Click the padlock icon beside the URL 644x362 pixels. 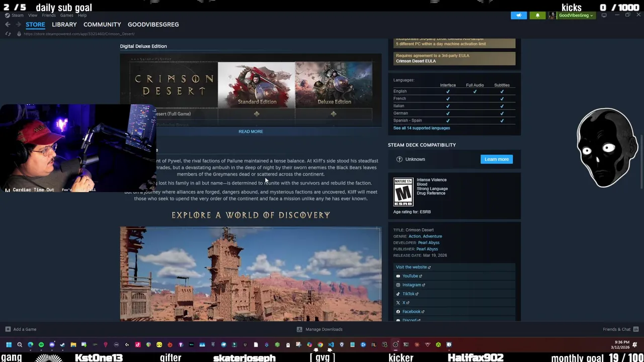tap(19, 34)
